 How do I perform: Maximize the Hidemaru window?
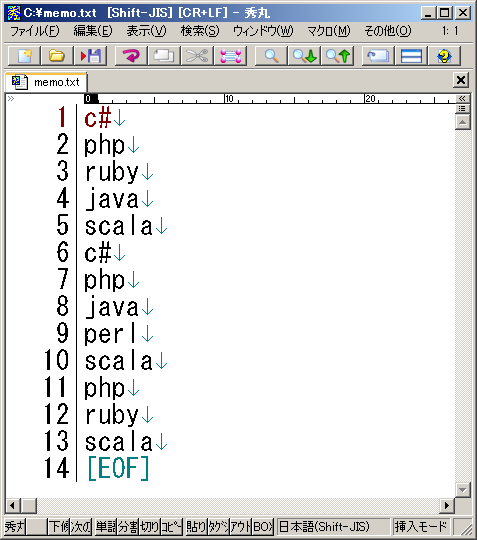click(445, 13)
